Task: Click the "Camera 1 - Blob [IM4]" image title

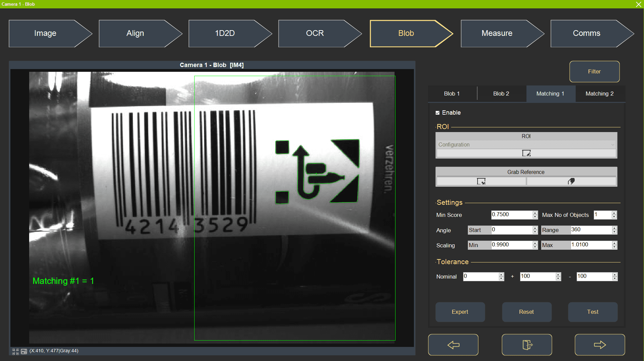Action: pos(212,65)
